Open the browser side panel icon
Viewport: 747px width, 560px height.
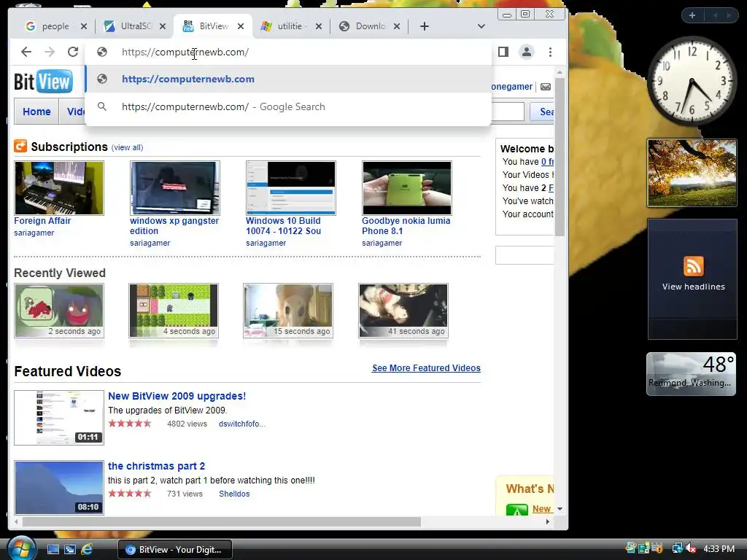pyautogui.click(x=503, y=52)
